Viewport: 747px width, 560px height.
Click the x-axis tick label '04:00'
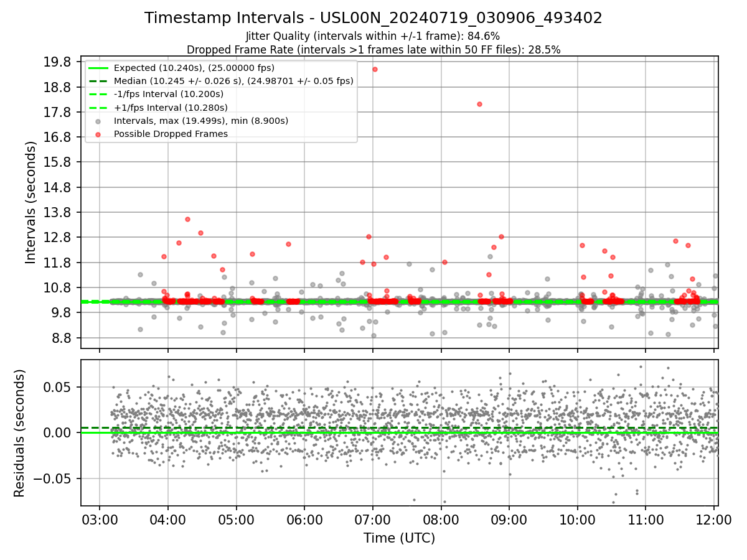coord(168,520)
